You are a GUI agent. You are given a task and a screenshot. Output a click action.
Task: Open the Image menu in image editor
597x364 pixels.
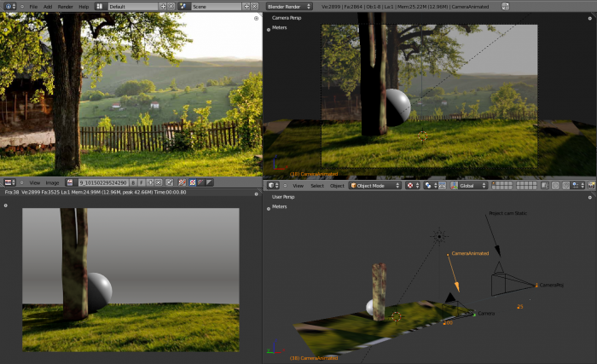[52, 182]
